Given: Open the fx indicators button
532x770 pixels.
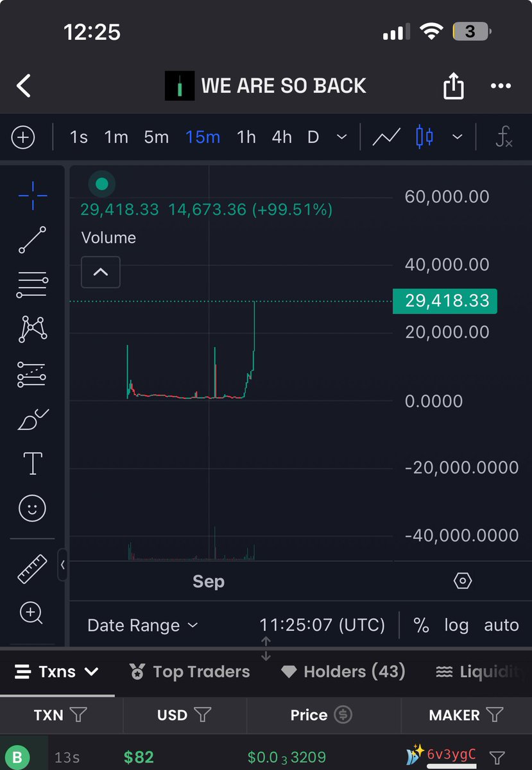Looking at the screenshot, I should [x=504, y=137].
